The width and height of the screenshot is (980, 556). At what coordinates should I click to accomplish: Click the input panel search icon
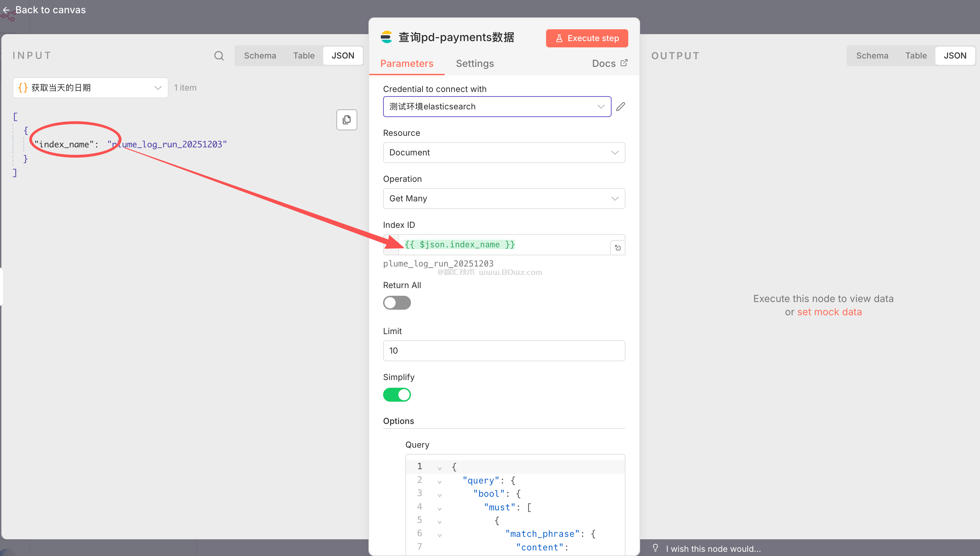click(219, 56)
